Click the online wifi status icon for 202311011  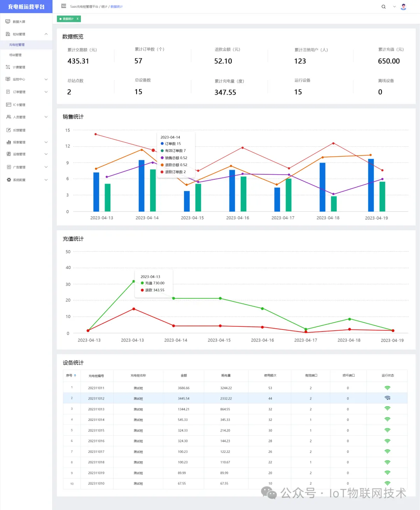[x=387, y=388]
